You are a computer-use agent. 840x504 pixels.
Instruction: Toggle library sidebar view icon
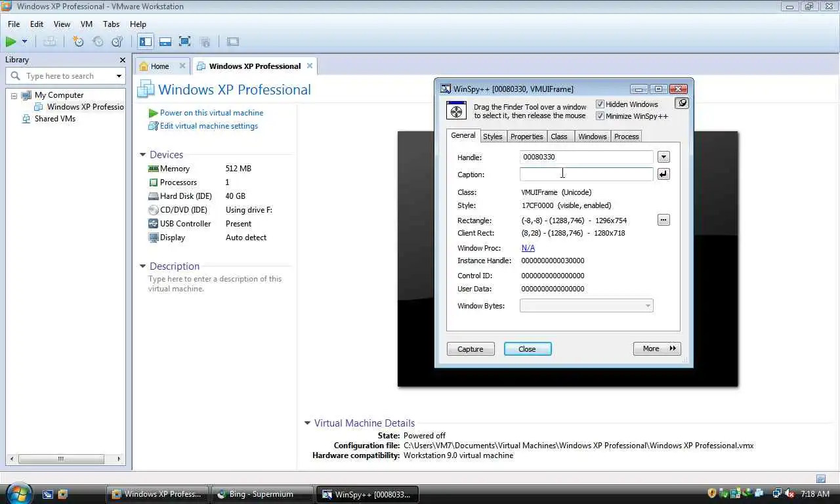tap(146, 41)
